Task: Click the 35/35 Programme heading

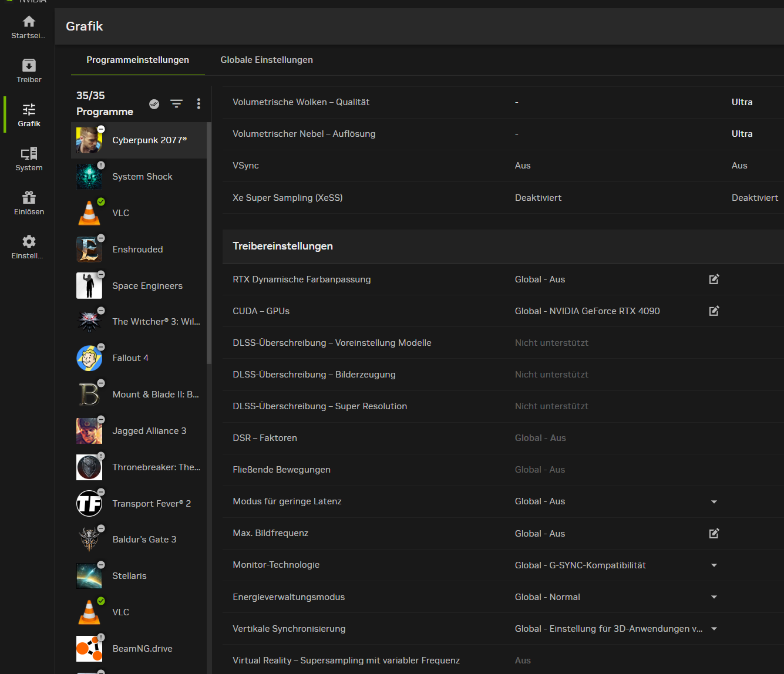Action: tap(105, 103)
